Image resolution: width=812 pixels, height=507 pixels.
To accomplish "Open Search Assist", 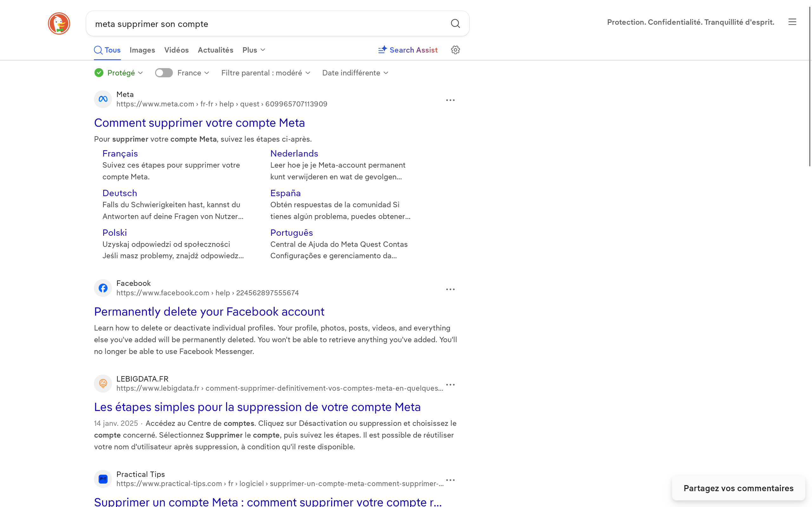I will click(408, 50).
